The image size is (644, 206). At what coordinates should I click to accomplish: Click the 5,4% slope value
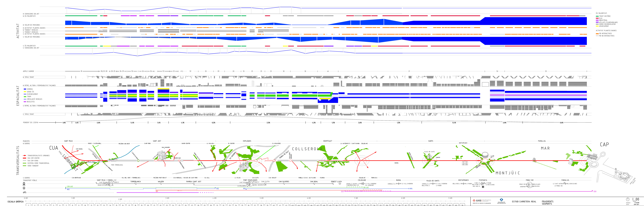tap(132, 123)
